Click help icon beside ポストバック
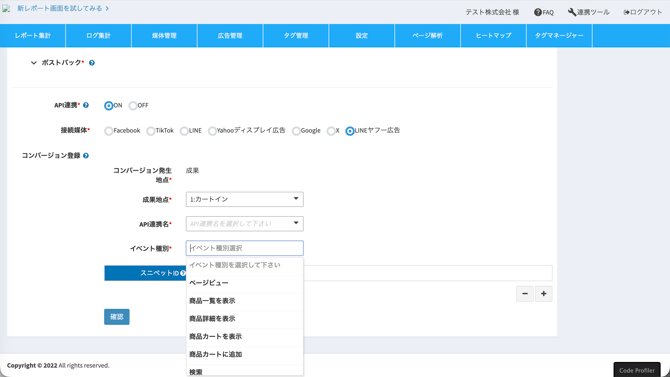 pyautogui.click(x=91, y=63)
